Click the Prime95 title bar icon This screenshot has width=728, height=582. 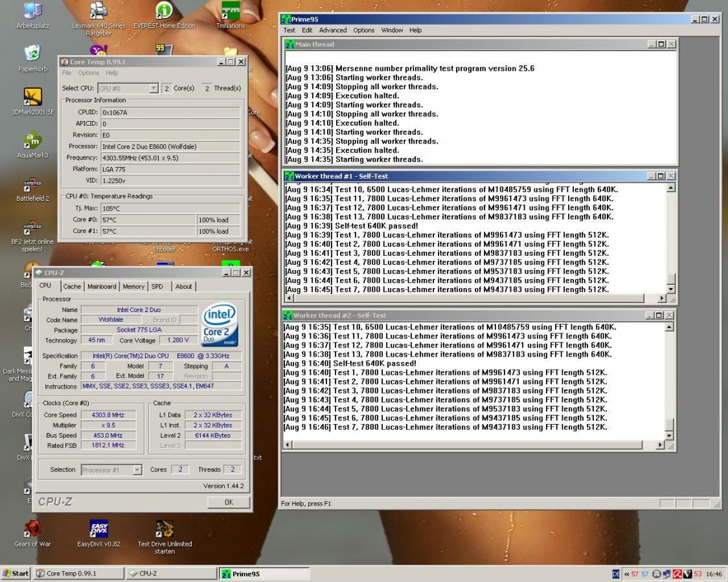click(x=286, y=19)
